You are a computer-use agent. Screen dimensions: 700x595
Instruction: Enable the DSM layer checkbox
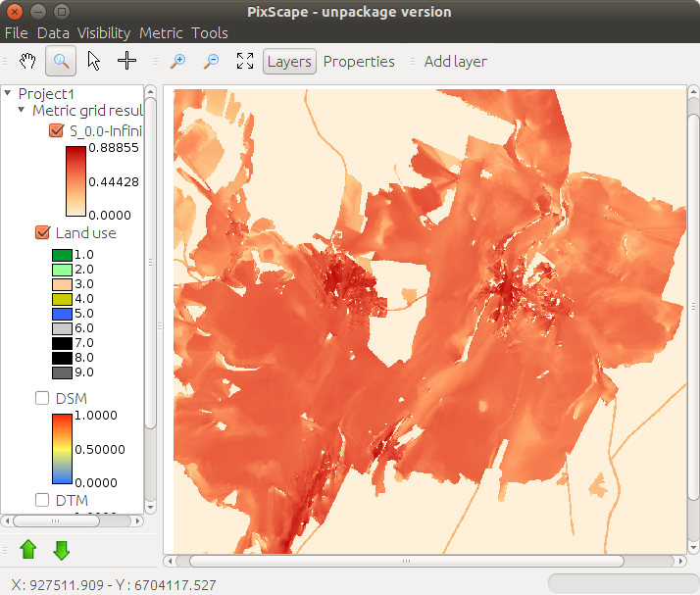click(x=42, y=398)
